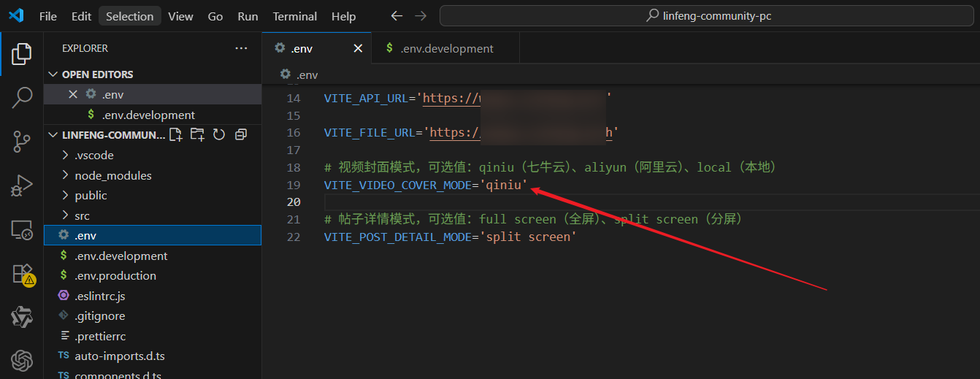Go back with the left arrow
This screenshot has width=980, height=379.
397,15
